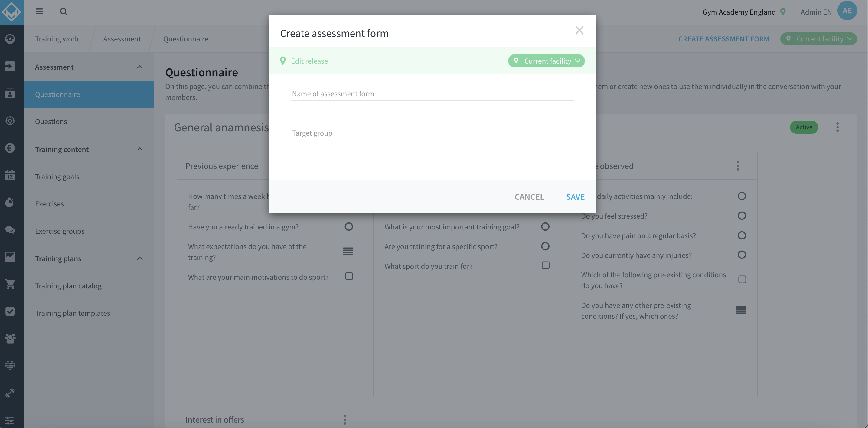Image resolution: width=868 pixels, height=428 pixels.
Task: Click the search magnifier icon
Action: (64, 12)
